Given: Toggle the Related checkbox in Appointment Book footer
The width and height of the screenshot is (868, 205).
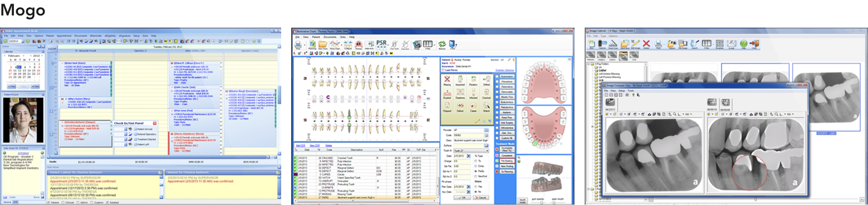Looking at the screenshot, I should point(107,203).
